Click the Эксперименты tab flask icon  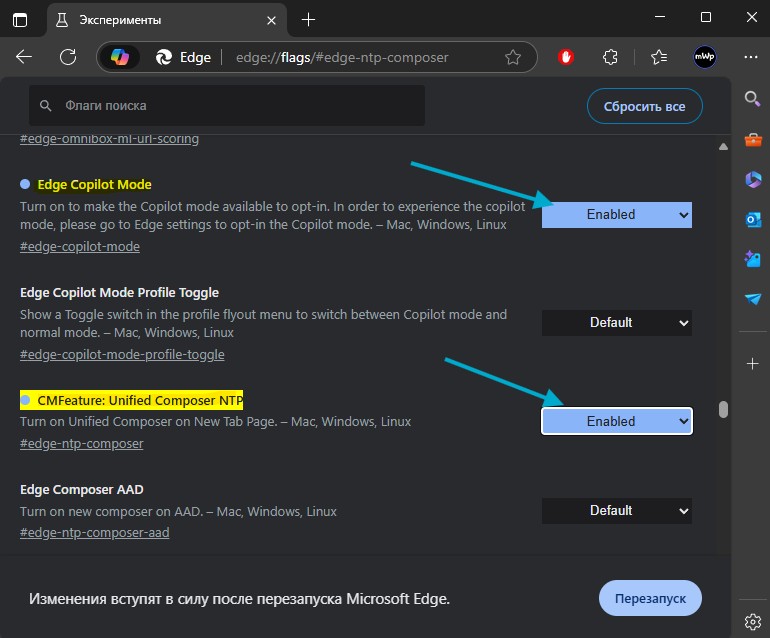pos(62,20)
